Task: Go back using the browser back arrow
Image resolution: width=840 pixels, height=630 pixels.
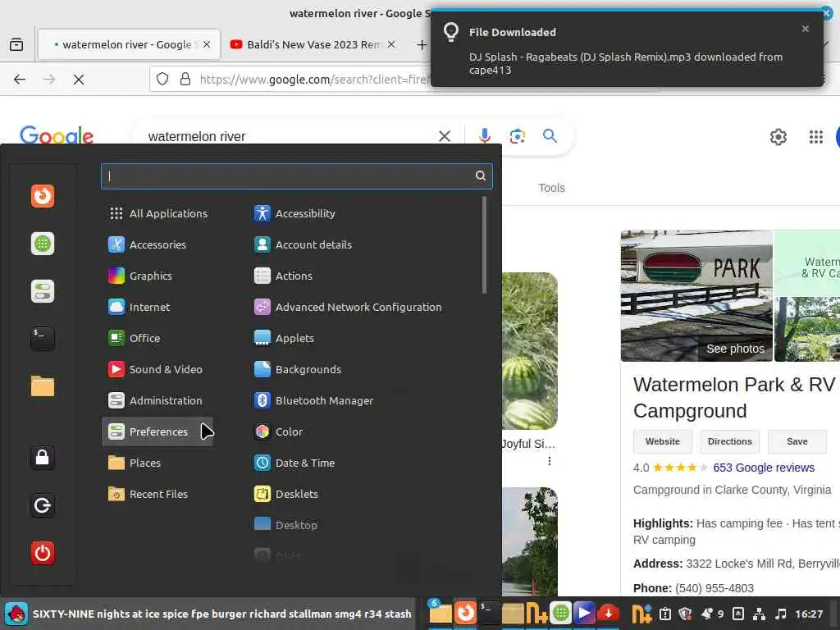Action: (20, 80)
